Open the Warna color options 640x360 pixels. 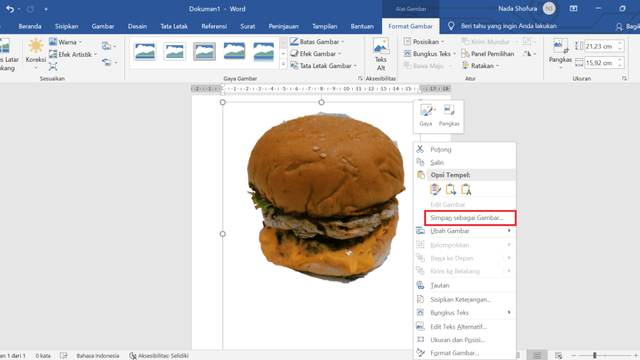(x=65, y=42)
